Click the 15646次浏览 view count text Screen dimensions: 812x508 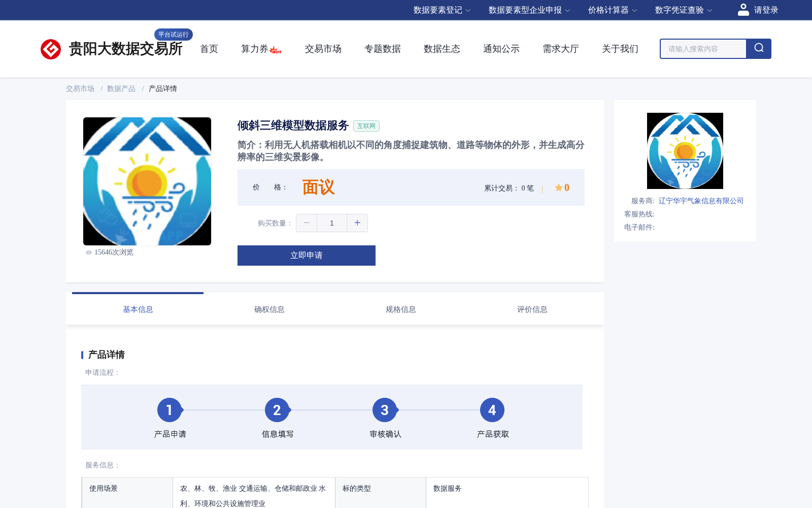coord(114,252)
